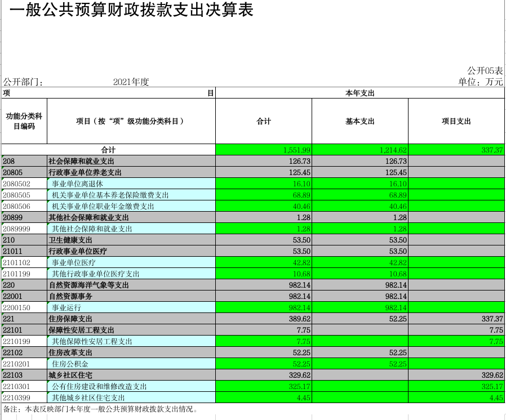The height and width of the screenshot is (420, 506).
Task: Click the 自然资源事务 cell
Action: pos(131,296)
